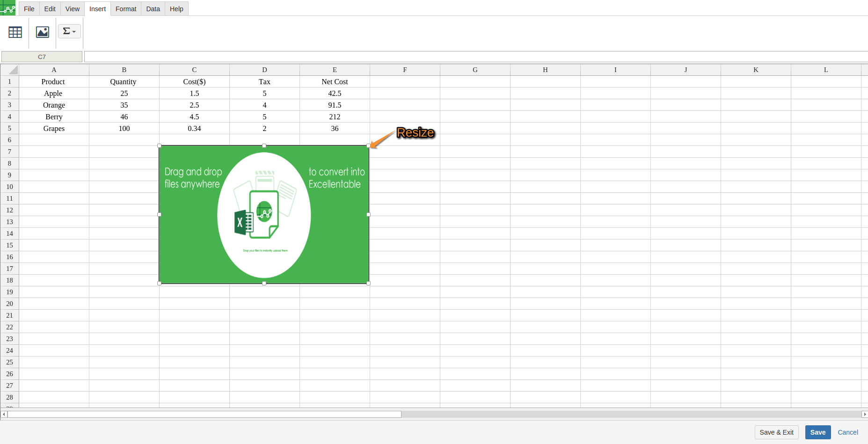Select column J header
This screenshot has width=868, height=444.
click(686, 70)
